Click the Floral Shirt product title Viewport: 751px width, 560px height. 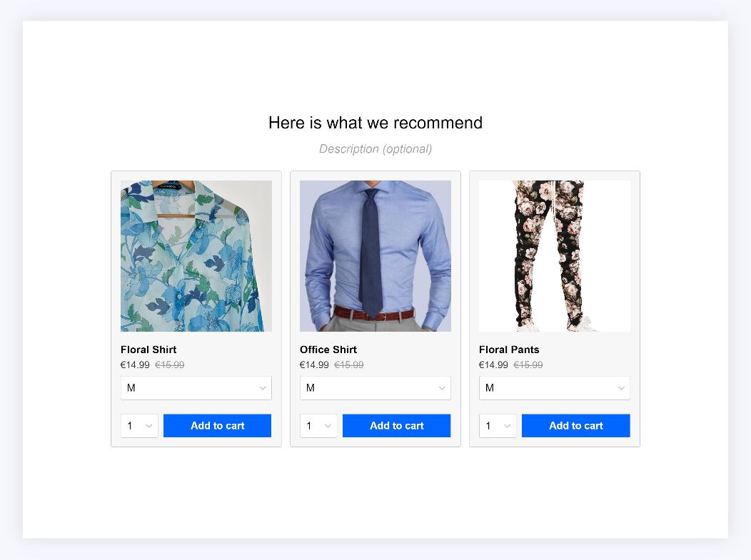[148, 350]
